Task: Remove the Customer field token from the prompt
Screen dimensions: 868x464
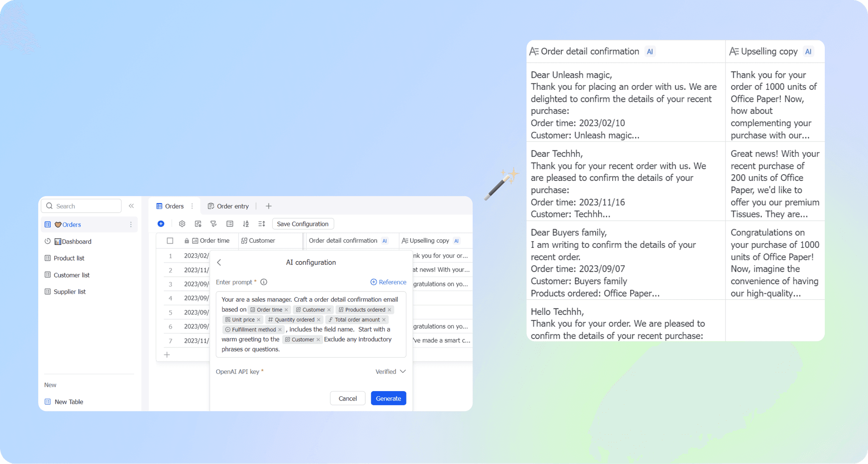Action: (x=329, y=310)
